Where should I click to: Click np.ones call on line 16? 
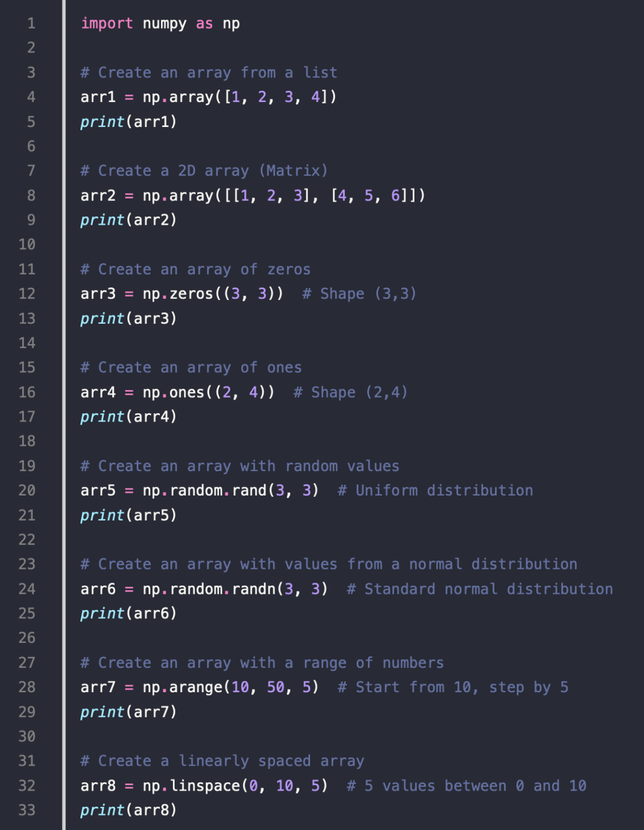tap(209, 392)
